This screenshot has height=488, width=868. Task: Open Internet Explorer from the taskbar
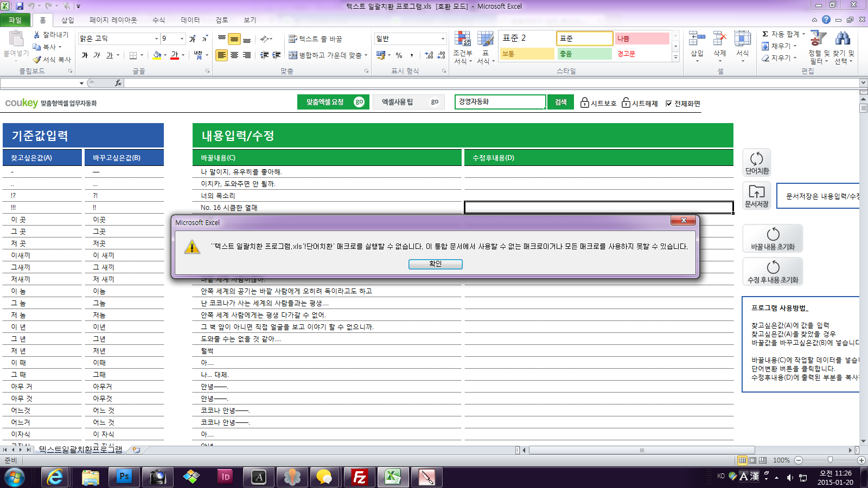[55, 477]
